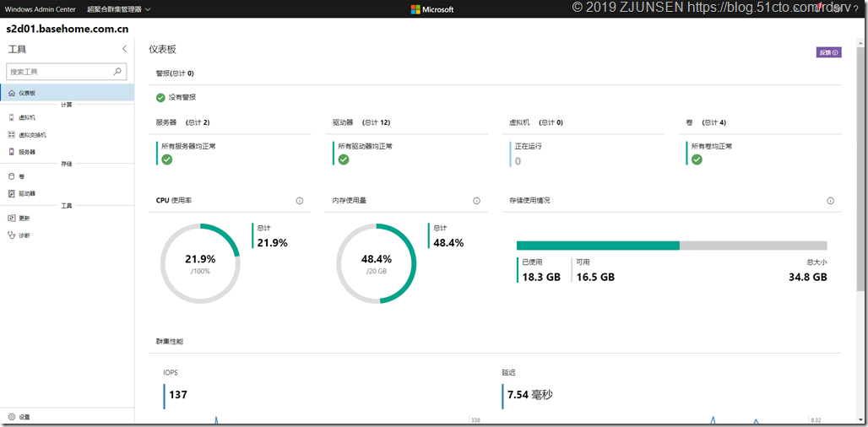Open 卷 (总计 4) summary heading

[706, 122]
